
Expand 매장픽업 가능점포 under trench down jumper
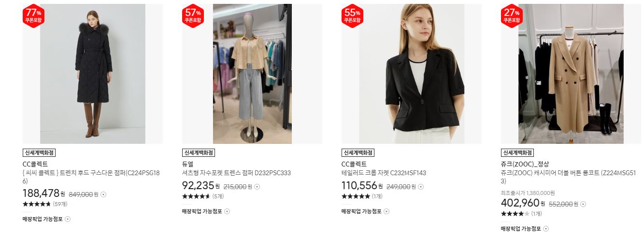(x=46, y=219)
